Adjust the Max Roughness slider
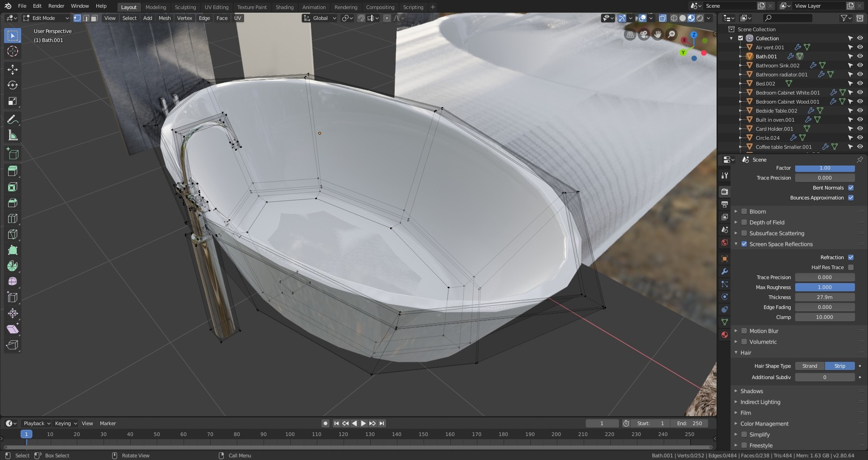This screenshot has height=460, width=868. click(825, 287)
